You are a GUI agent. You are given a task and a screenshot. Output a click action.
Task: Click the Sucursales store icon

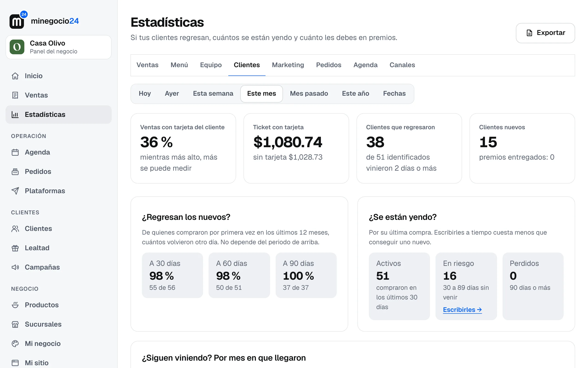[x=15, y=325]
